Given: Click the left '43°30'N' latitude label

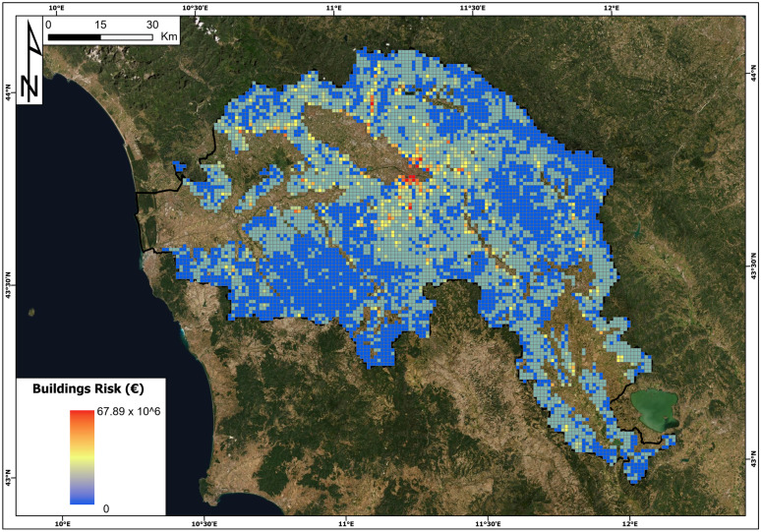Looking at the screenshot, I should point(8,286).
